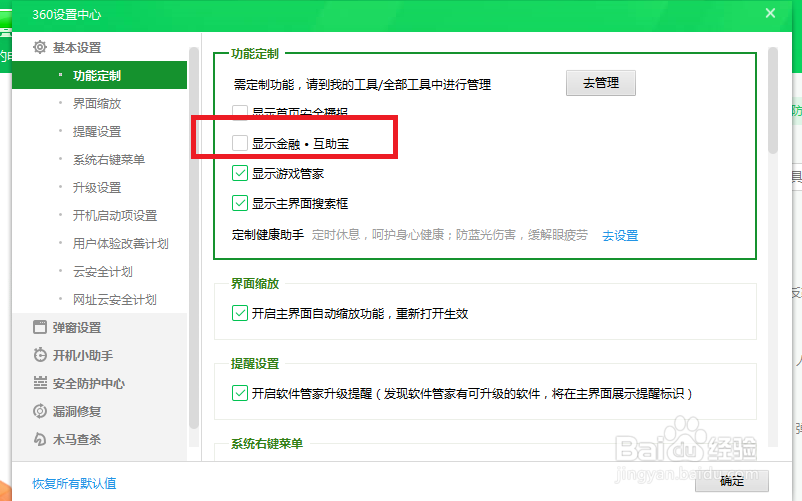Screen dimensions: 802x501
Task: Click the clock icon beside 开机小助手
Action: (x=39, y=355)
